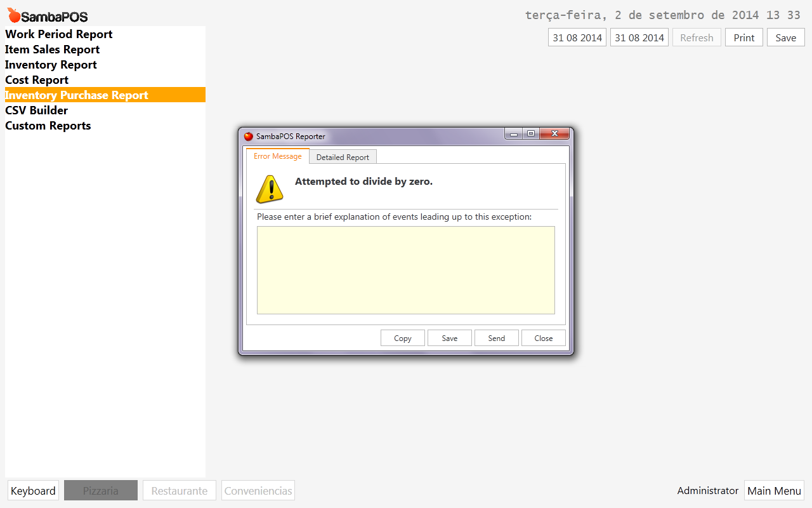Switch to the Detailed Report tab
Viewport: 812px width, 508px height.
pos(343,157)
